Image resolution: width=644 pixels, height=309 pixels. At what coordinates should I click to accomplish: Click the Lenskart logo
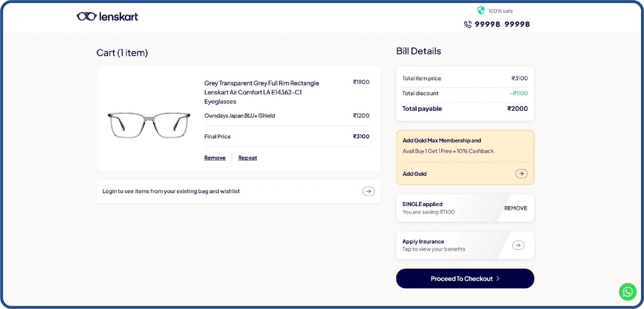point(107,16)
